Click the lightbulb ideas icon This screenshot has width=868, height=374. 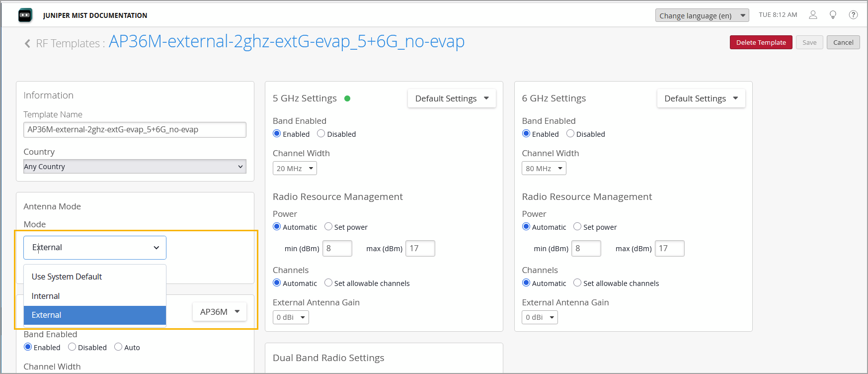point(833,15)
